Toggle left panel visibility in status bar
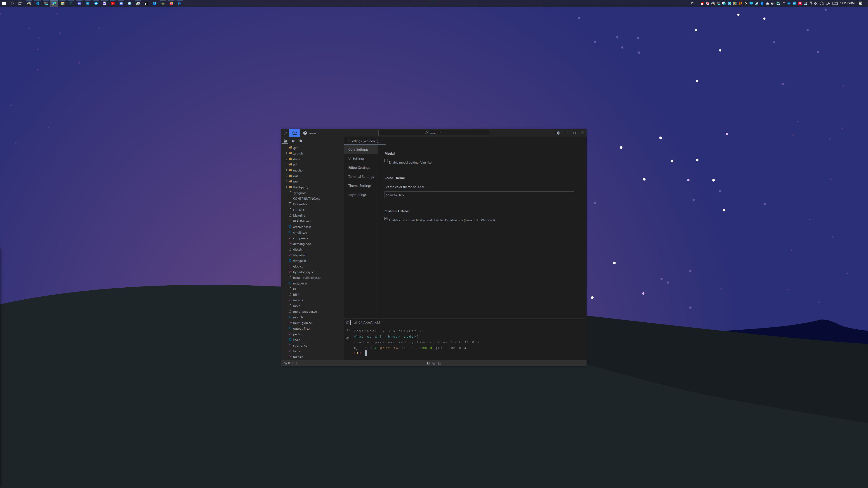The image size is (868, 488). click(x=428, y=363)
